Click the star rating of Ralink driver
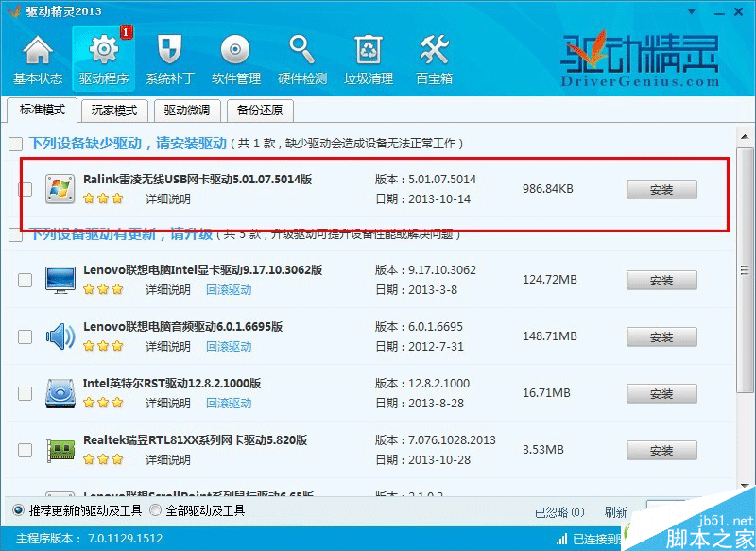Image resolution: width=756 pixels, height=551 pixels. point(103,198)
